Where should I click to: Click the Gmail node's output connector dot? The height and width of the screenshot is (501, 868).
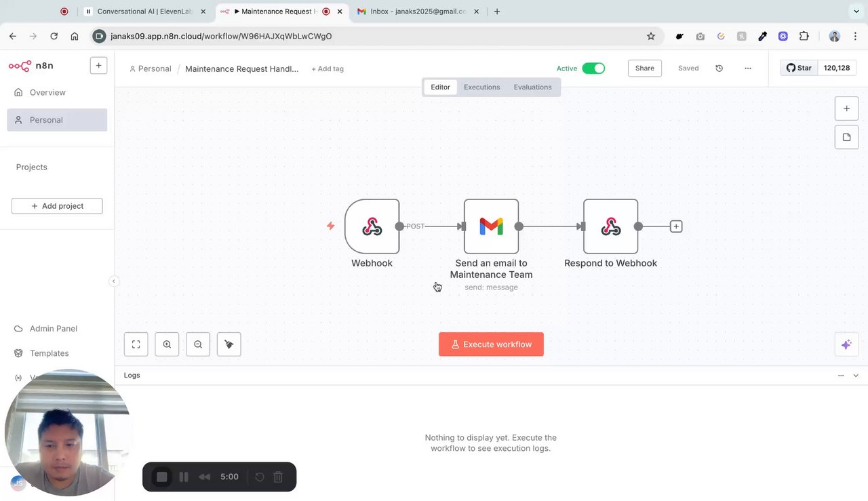pos(519,226)
